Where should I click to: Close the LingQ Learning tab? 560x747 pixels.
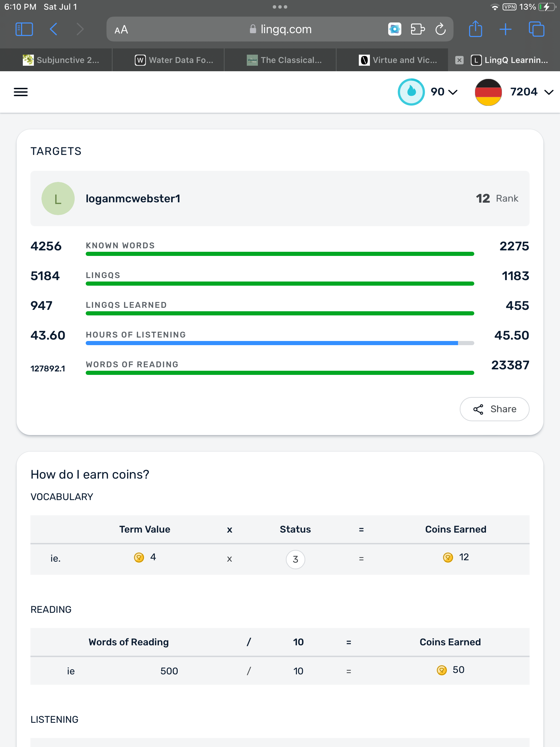click(x=459, y=60)
